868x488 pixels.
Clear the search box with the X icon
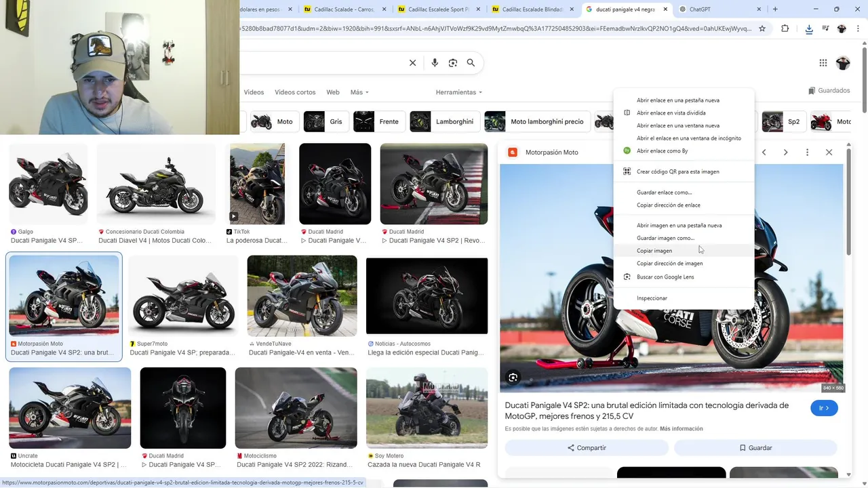[412, 63]
